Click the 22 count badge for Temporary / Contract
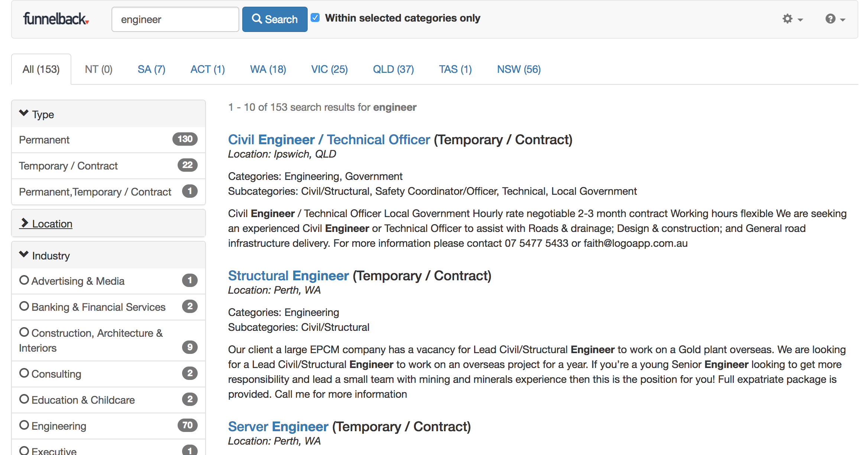This screenshot has height=455, width=868. point(187,165)
